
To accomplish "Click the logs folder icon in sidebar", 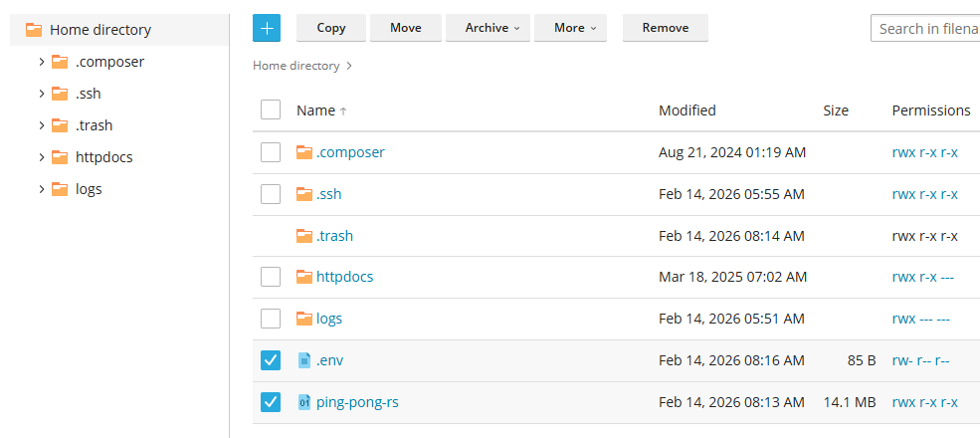I will click(x=60, y=189).
